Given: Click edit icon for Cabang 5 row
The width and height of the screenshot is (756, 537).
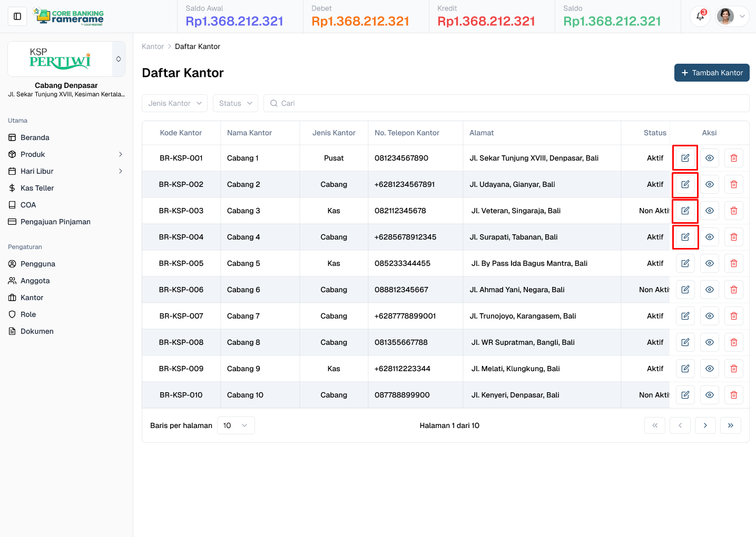Looking at the screenshot, I should pos(685,263).
